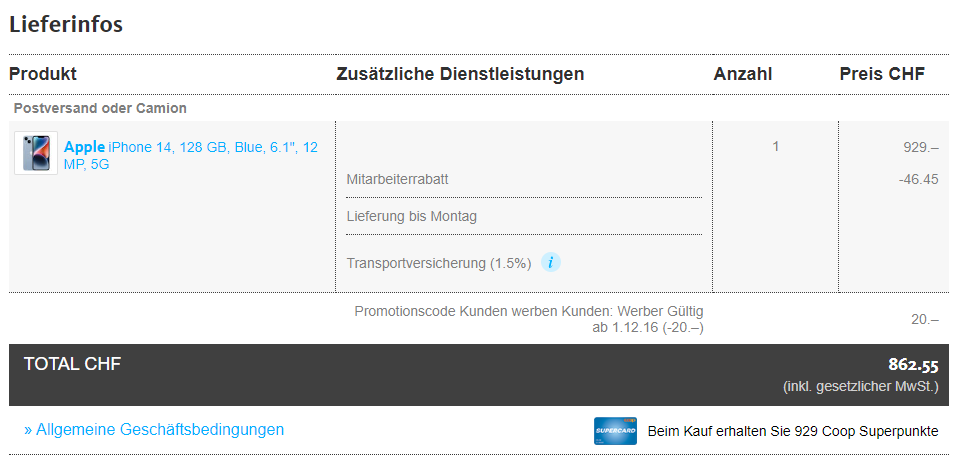
Task: Open Allgemeine Geschäftsbedingungen link
Action: pos(154,429)
